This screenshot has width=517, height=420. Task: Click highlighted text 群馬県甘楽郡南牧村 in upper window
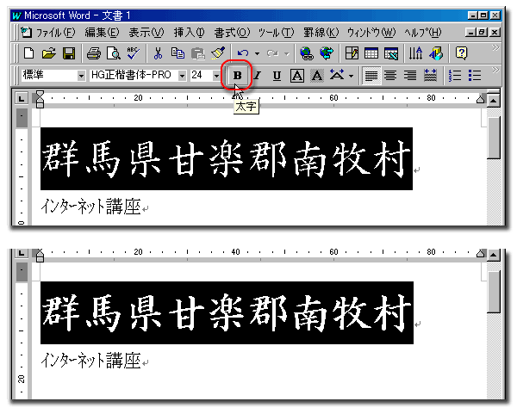[x=226, y=158]
